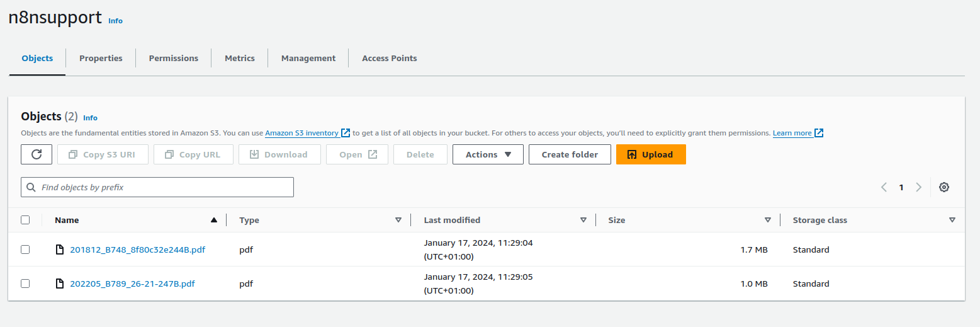Image resolution: width=980 pixels, height=327 pixels.
Task: Switch to the Permissions tab
Action: 173,58
